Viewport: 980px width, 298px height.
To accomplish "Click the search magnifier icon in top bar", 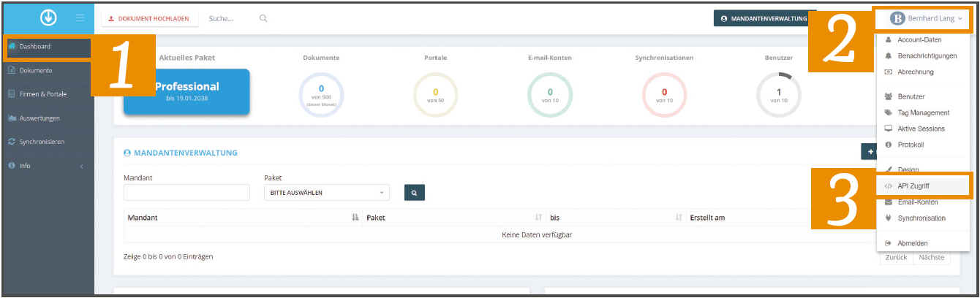I will [x=263, y=18].
